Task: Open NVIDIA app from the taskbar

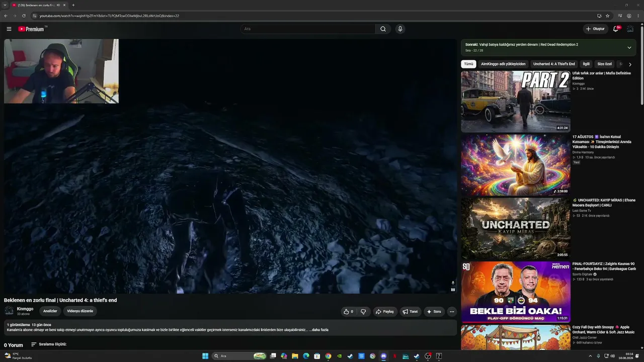Action: click(339, 356)
